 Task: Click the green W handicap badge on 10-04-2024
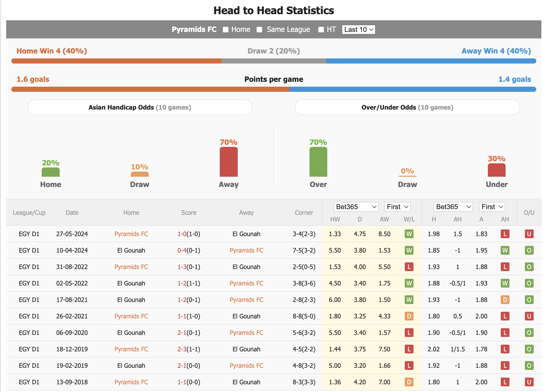click(505, 250)
